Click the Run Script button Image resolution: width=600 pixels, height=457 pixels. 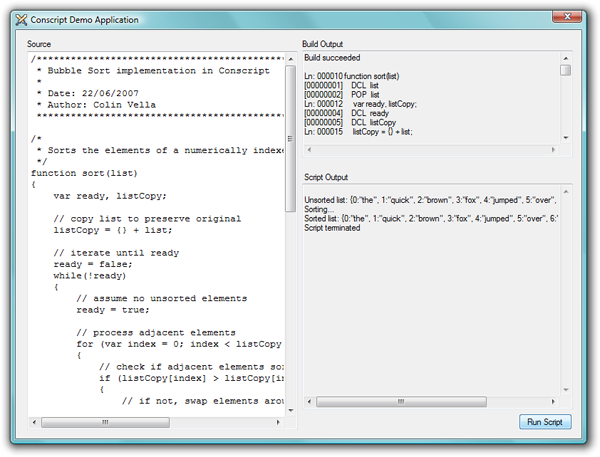(x=545, y=422)
